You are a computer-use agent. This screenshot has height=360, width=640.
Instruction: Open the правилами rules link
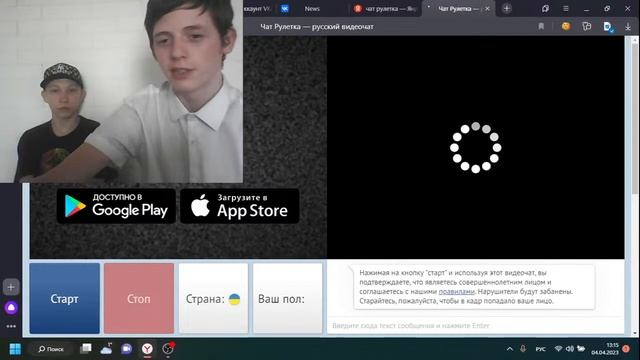click(456, 291)
